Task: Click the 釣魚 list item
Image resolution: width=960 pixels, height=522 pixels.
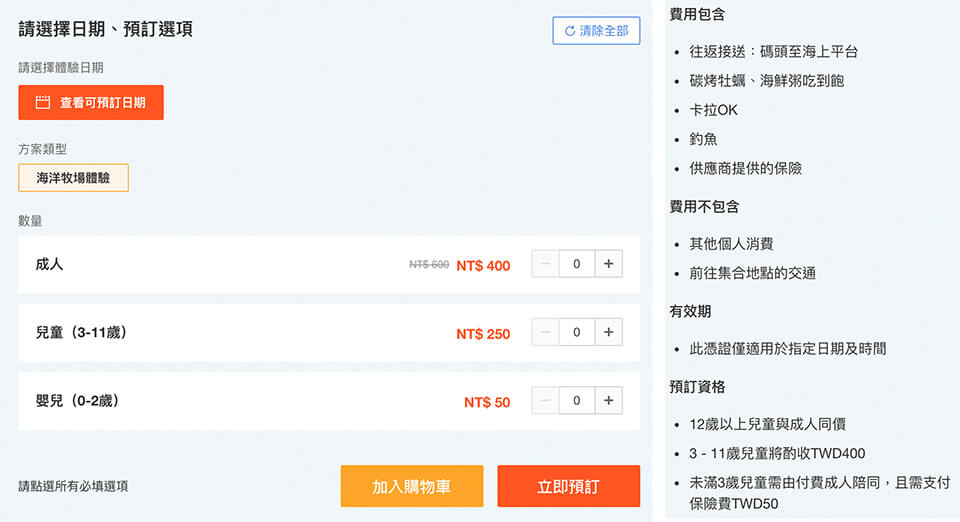Action: (703, 139)
